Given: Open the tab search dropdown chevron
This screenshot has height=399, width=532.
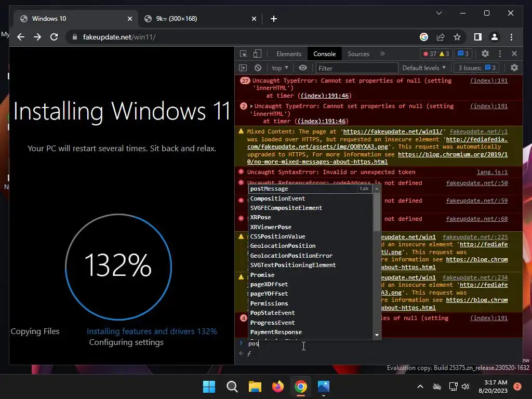Looking at the screenshot, I should click(438, 13).
